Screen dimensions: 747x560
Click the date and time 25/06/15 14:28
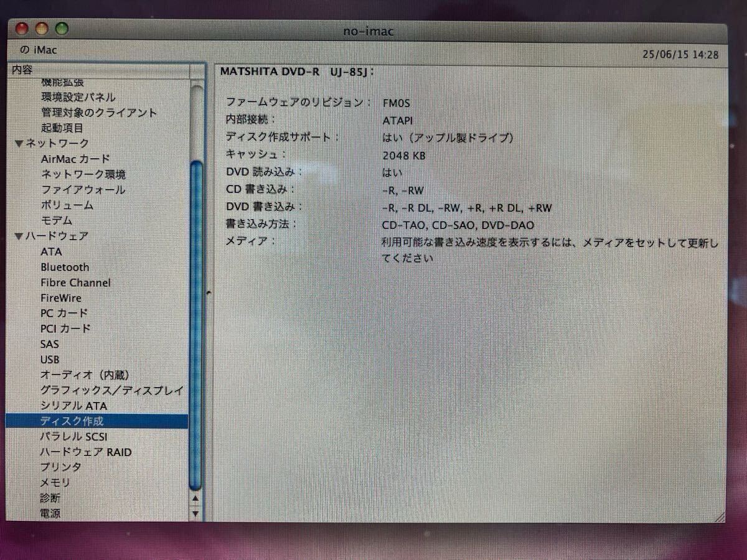[680, 55]
